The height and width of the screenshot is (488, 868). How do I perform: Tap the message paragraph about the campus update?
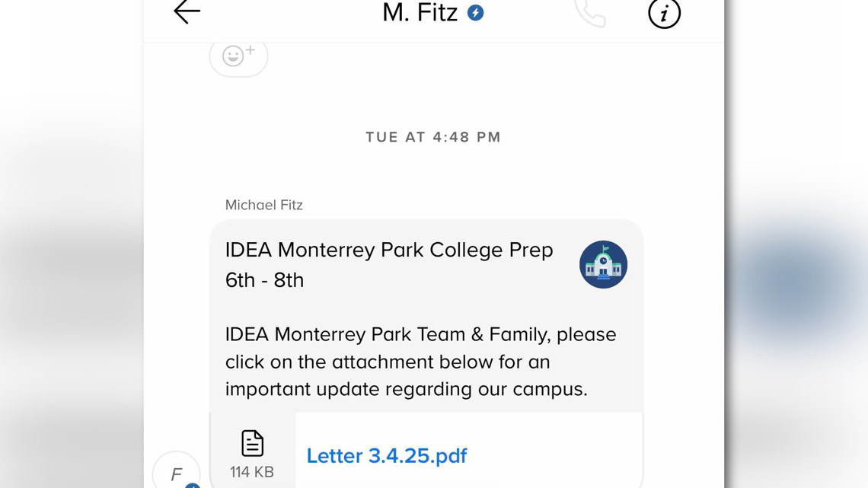tap(421, 362)
